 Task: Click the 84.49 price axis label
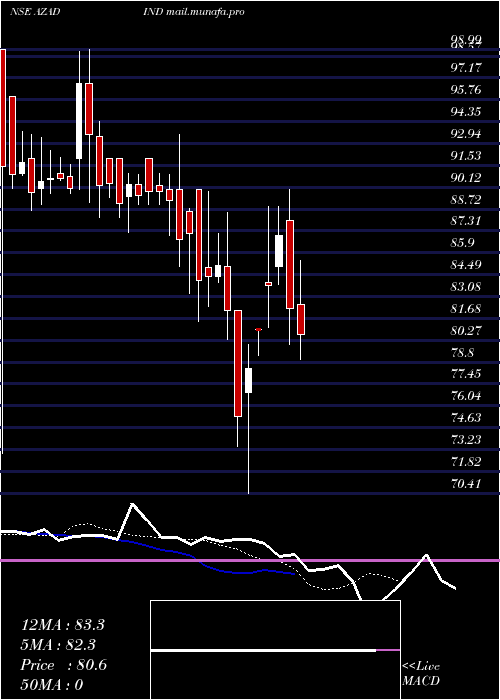point(466,265)
